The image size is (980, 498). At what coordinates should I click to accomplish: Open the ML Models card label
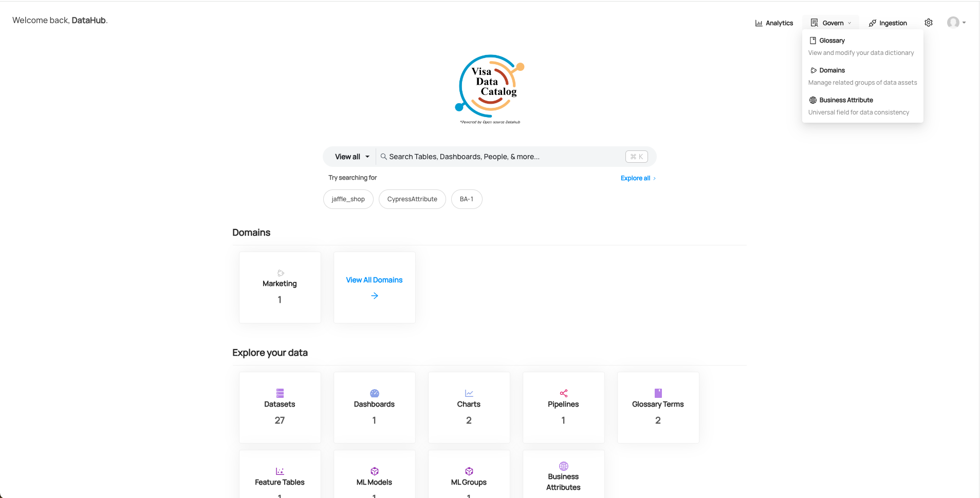(374, 482)
